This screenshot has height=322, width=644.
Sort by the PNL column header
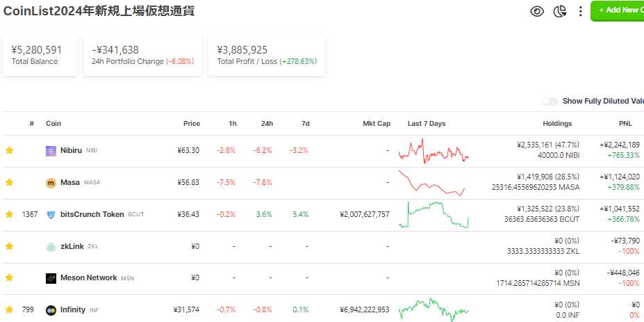coord(627,123)
